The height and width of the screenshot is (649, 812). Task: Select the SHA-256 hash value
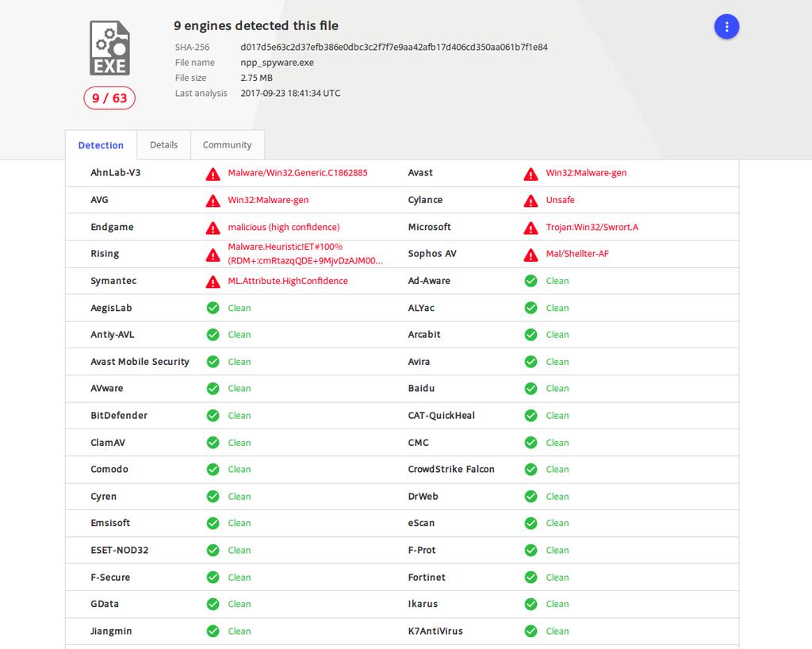[394, 47]
